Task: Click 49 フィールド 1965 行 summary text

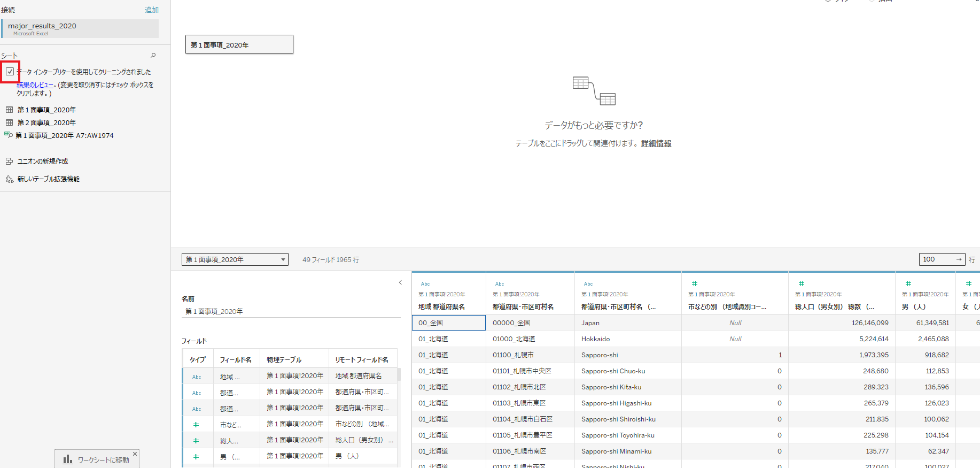Action: click(x=331, y=259)
